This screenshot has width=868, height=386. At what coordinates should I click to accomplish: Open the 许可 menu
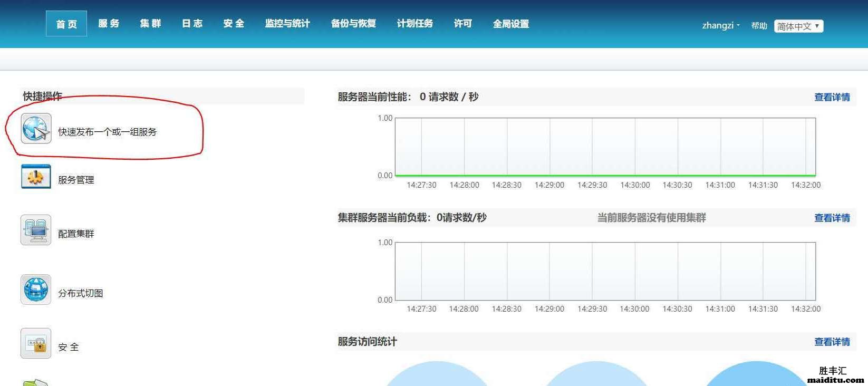point(463,23)
